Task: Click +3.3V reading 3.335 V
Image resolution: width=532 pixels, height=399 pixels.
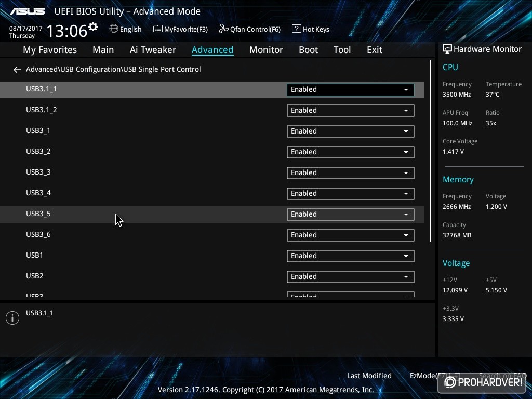Action: coord(453,319)
